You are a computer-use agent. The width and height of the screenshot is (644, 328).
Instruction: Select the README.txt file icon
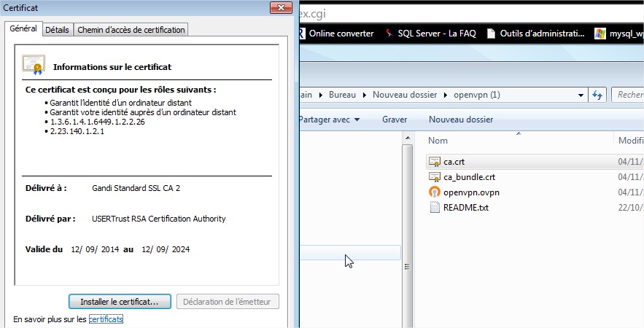pos(435,207)
